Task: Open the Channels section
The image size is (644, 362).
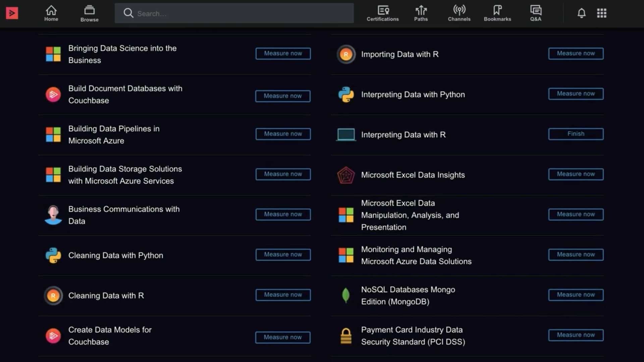Action: point(459,13)
